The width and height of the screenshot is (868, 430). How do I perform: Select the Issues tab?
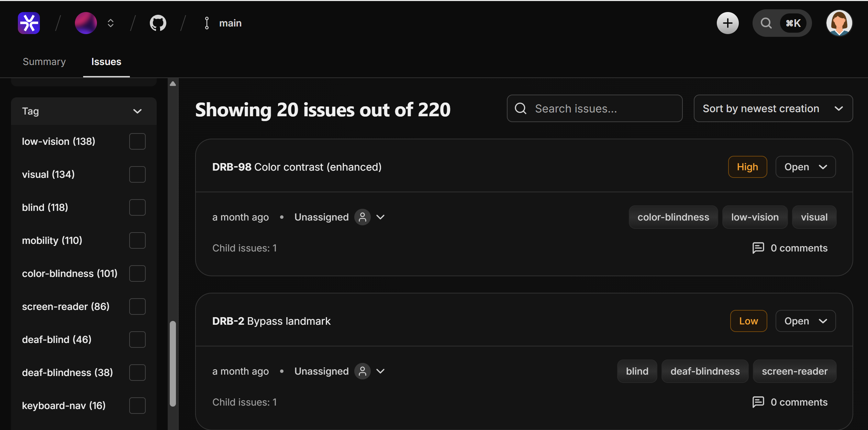[106, 62]
